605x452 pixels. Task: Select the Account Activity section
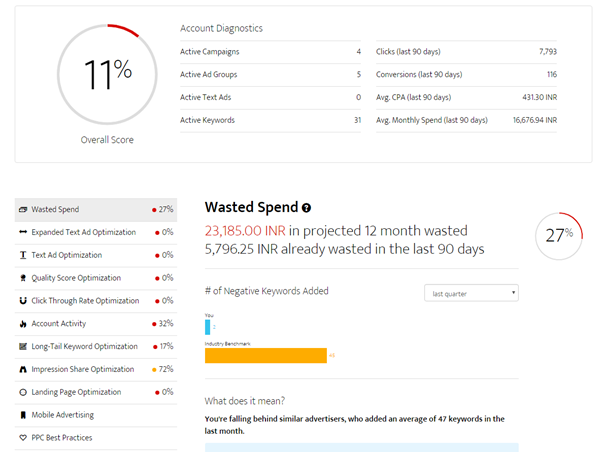click(x=60, y=324)
